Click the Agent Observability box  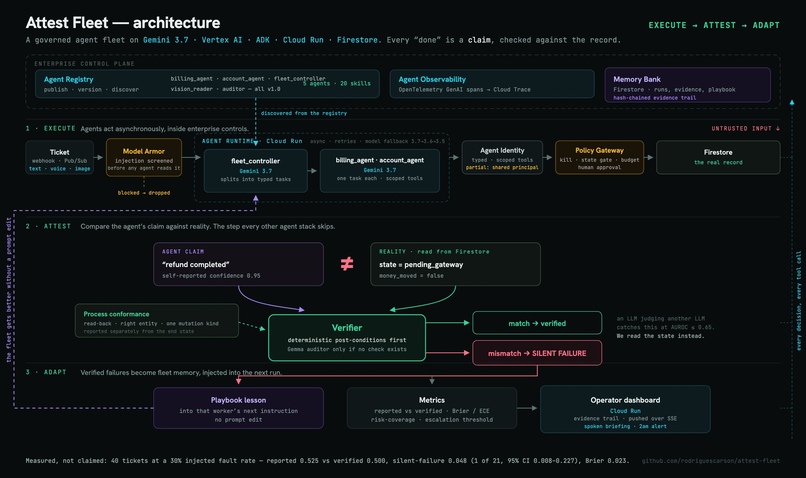tap(492, 84)
